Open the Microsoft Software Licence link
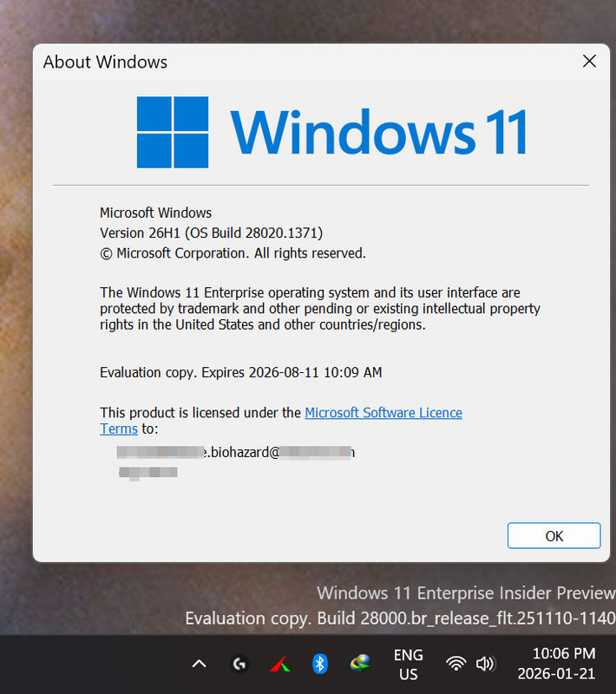 pyautogui.click(x=383, y=413)
